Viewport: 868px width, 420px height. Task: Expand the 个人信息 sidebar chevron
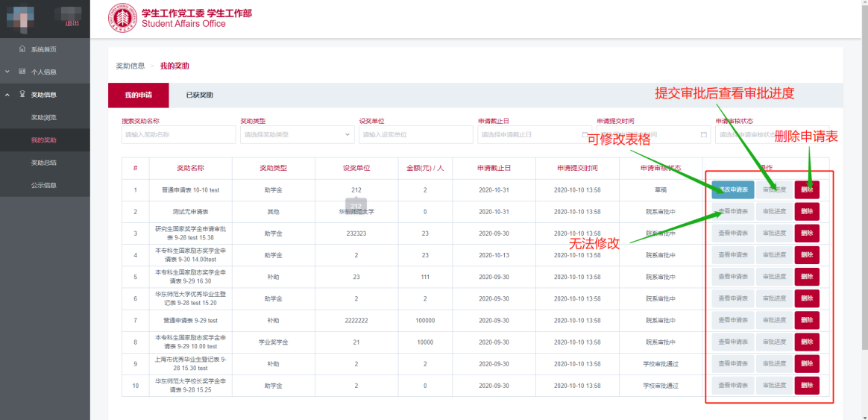point(7,72)
